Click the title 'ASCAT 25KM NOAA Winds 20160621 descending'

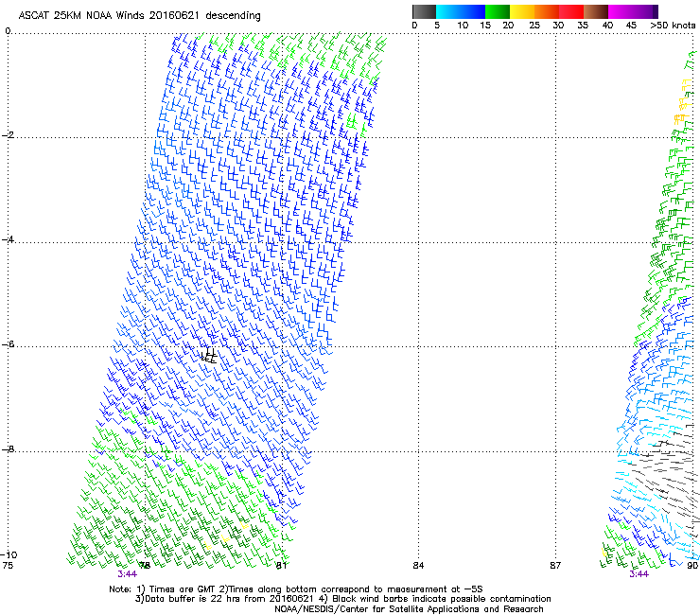click(139, 15)
